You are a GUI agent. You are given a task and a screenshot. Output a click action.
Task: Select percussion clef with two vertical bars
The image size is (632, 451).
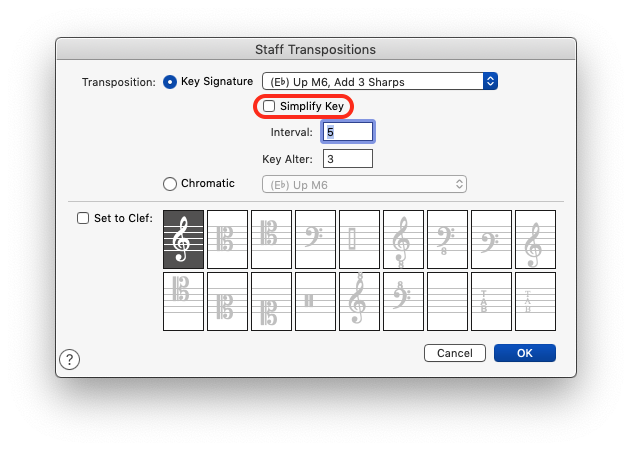315,301
